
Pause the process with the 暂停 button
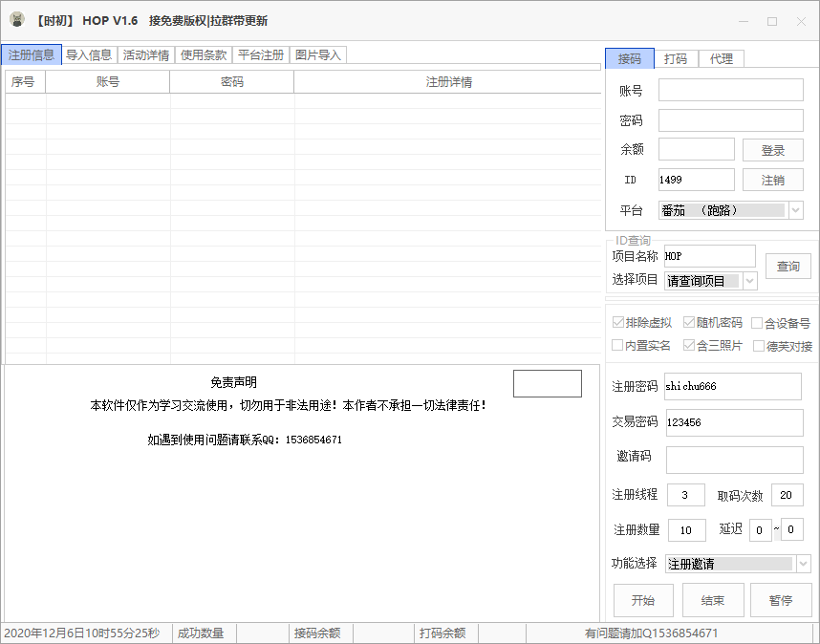780,601
